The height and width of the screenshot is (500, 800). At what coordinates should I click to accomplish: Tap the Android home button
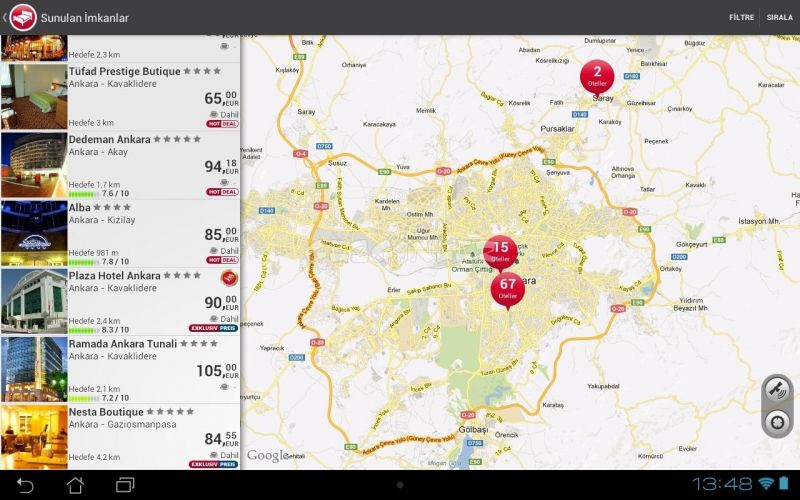pyautogui.click(x=75, y=485)
